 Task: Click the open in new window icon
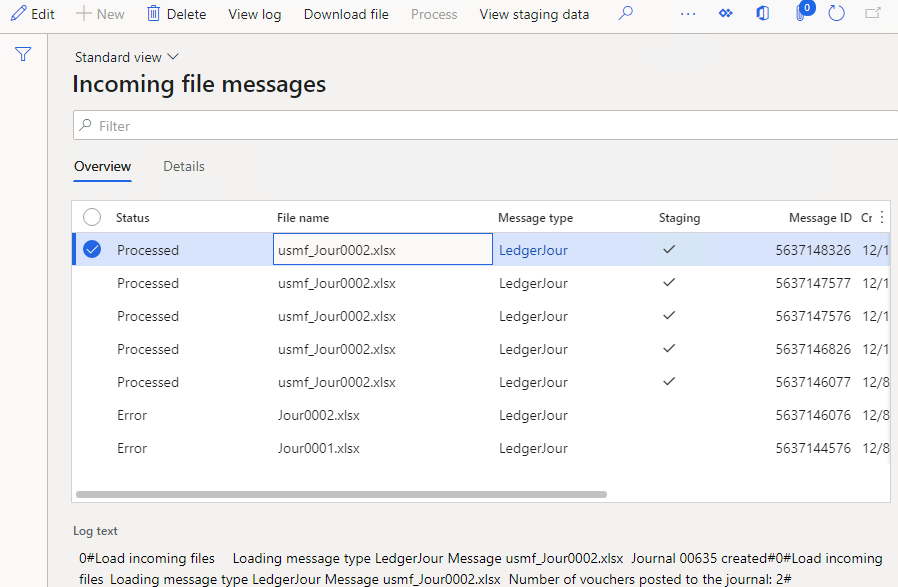point(872,13)
